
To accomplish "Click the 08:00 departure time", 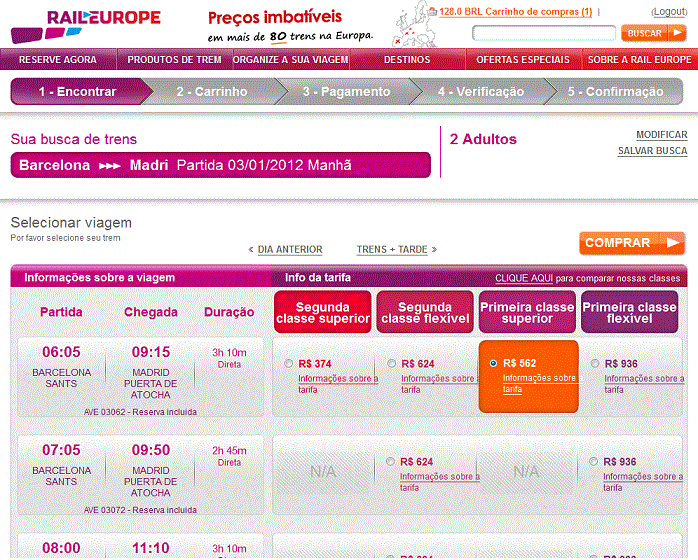I will point(61,548).
